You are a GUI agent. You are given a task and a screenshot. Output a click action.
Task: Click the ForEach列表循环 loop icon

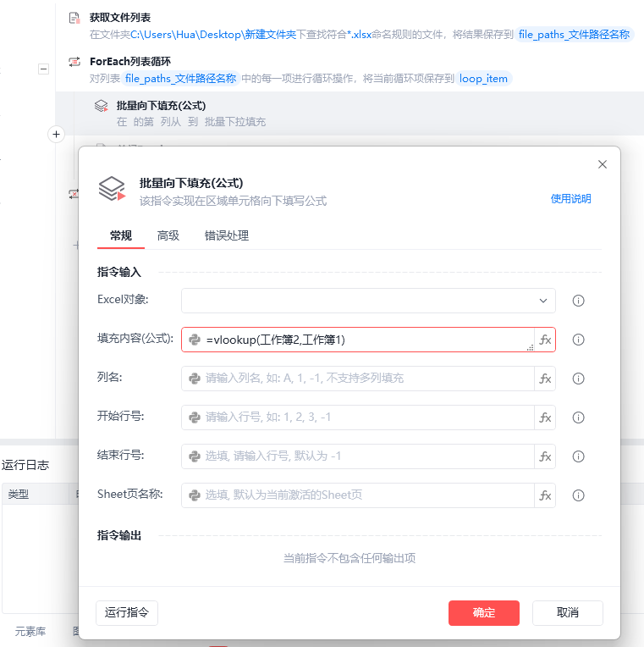74,62
